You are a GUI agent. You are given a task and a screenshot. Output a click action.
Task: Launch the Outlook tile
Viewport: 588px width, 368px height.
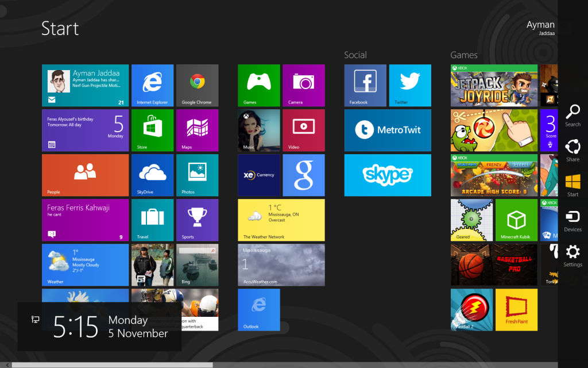[x=259, y=310]
